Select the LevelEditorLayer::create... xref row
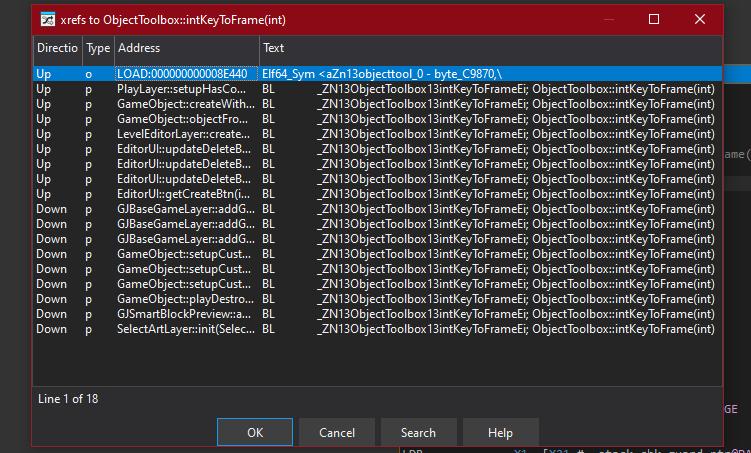Screen dimensions: 751x453 pos(378,134)
